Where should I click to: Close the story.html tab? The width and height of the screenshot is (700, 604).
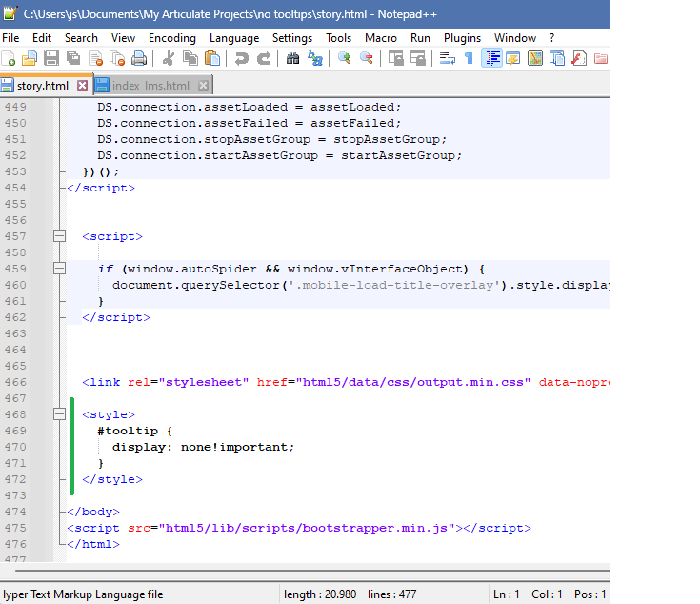[82, 86]
